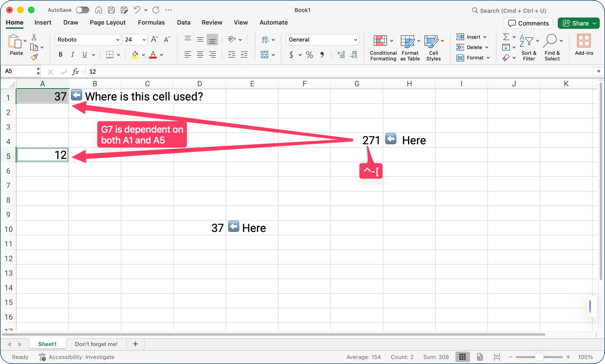Click the Decrease Font Size icon

[x=167, y=39]
